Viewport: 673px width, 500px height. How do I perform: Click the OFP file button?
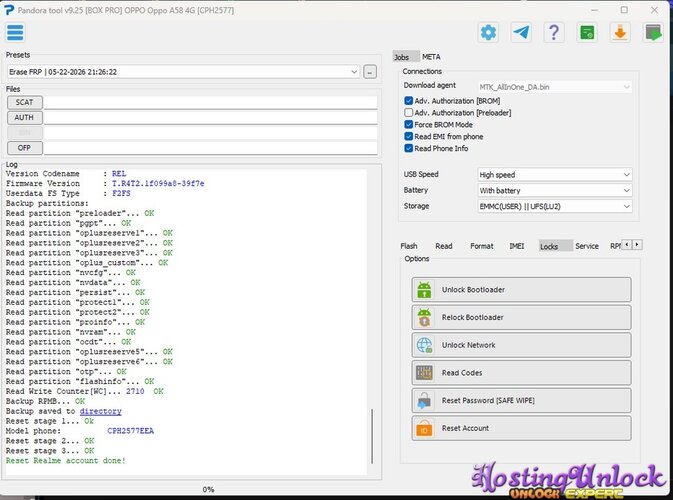[x=24, y=148]
